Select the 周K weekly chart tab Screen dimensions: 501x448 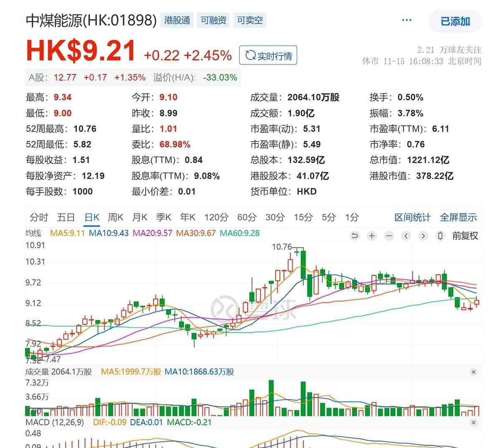(116, 217)
